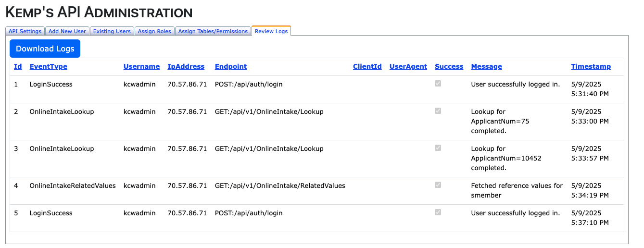Click the RelatedValues endpoint cell in row 4

point(280,186)
